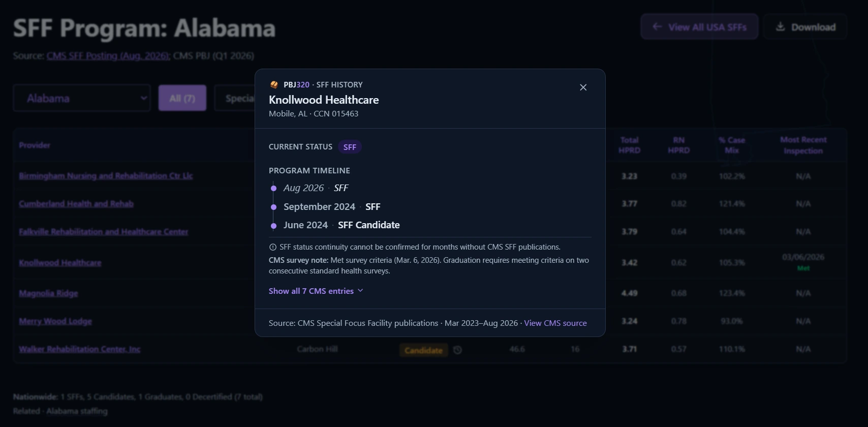
Task: Click the June 2024 timeline marker dot
Action: pyautogui.click(x=273, y=225)
